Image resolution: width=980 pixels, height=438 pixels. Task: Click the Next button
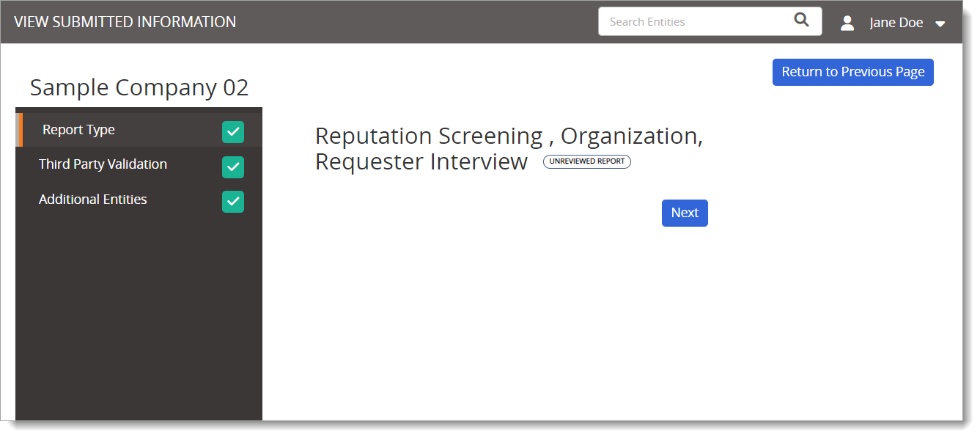(685, 213)
